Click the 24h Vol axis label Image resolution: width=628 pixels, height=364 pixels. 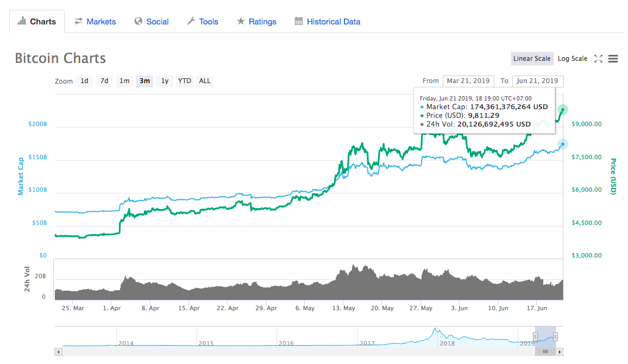click(27, 279)
